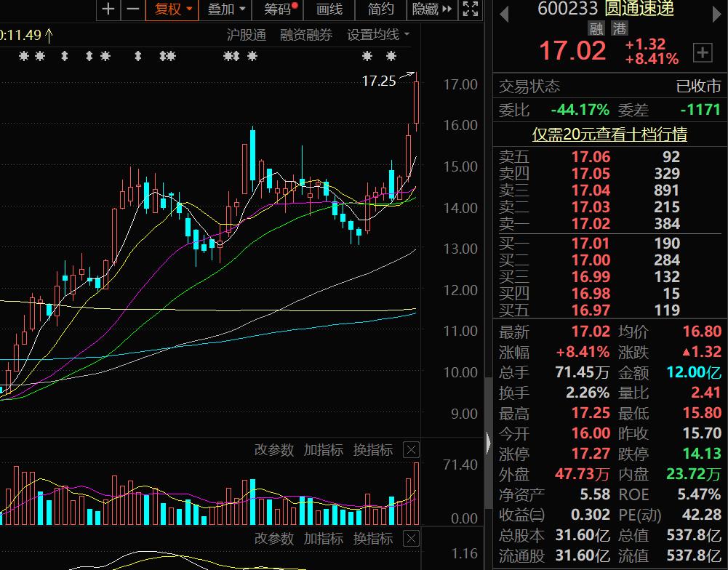Click the 港 Hong Kong connect badge
Screen dimensions: 728x570
point(620,28)
